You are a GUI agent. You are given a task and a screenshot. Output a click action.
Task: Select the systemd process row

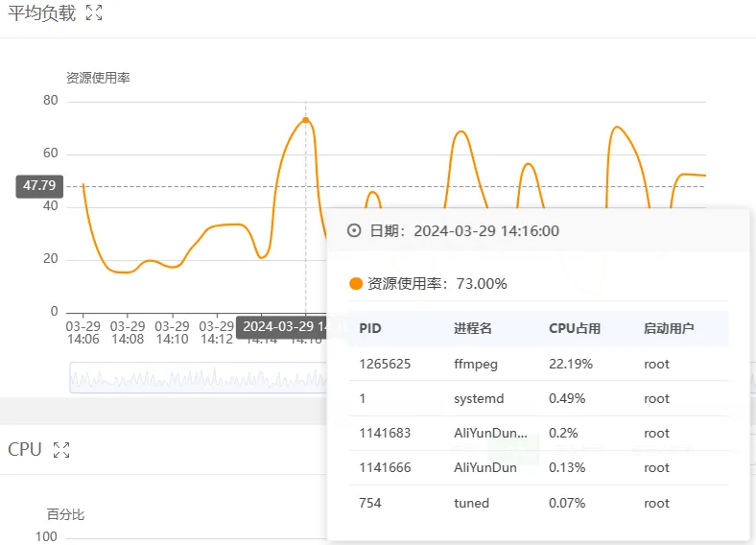[x=480, y=398]
